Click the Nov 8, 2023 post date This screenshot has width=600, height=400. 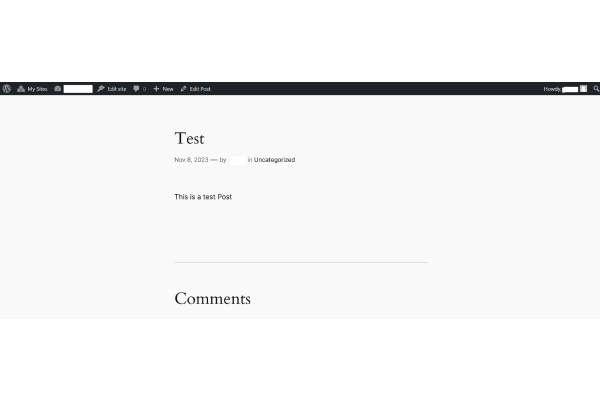[190, 160]
